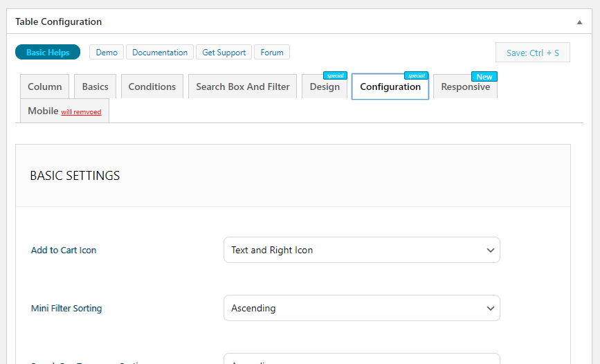Click the Mini Filter Sorting label

(66, 308)
